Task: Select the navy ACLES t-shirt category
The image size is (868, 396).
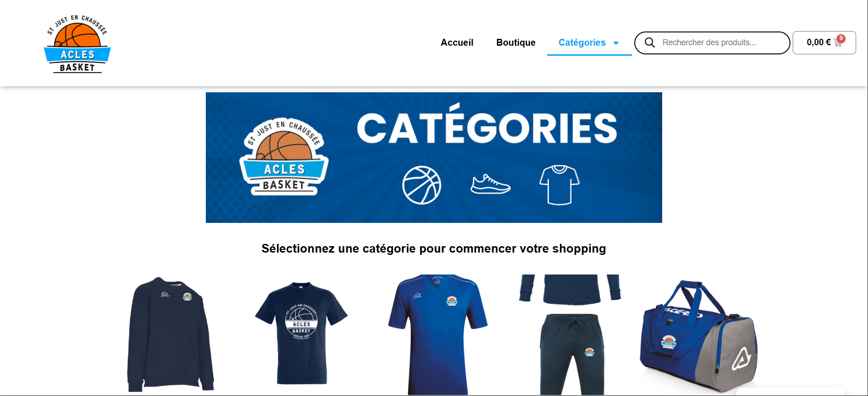Action: point(301,333)
